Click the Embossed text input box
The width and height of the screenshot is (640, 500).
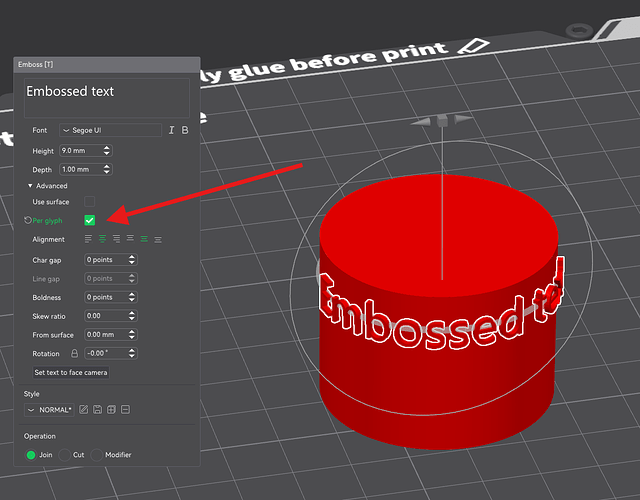click(x=106, y=97)
